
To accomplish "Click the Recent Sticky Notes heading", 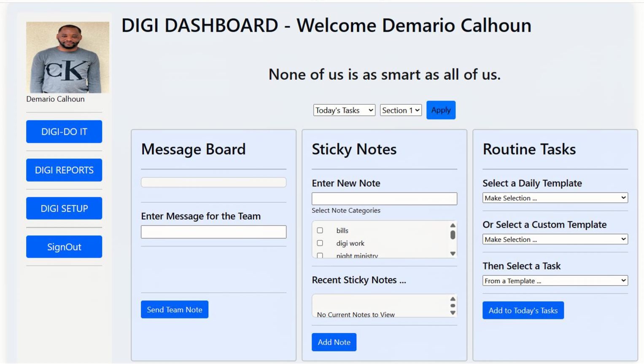I will click(x=359, y=280).
